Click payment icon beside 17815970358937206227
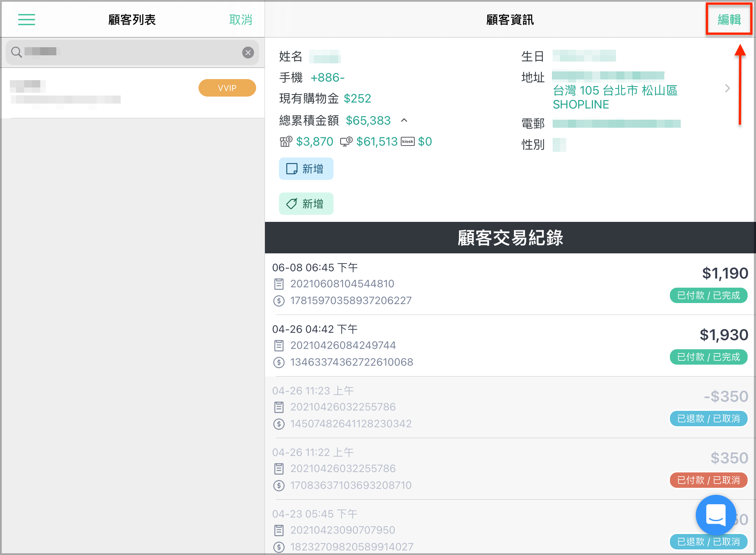 279,301
